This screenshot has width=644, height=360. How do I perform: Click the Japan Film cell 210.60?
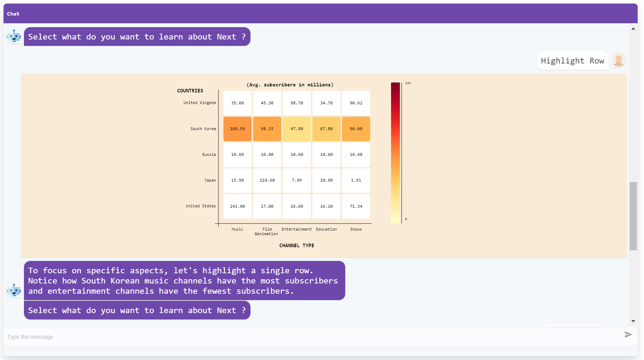[x=267, y=180]
